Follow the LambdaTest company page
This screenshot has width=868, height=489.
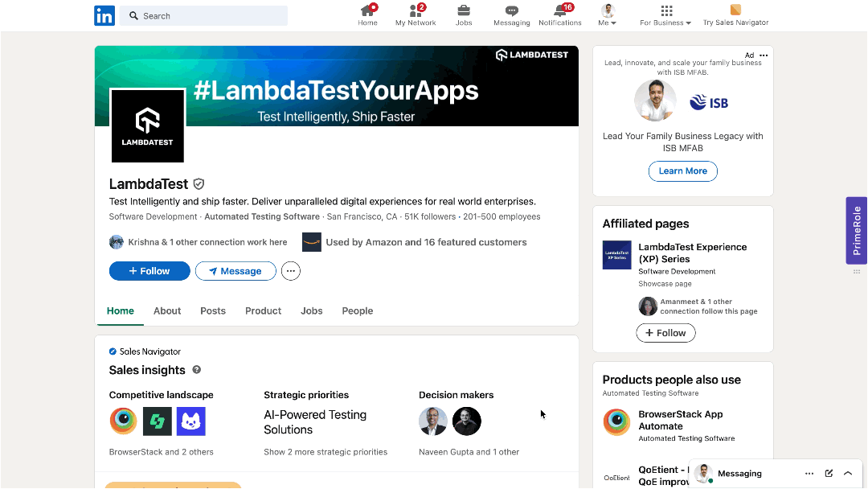149,271
